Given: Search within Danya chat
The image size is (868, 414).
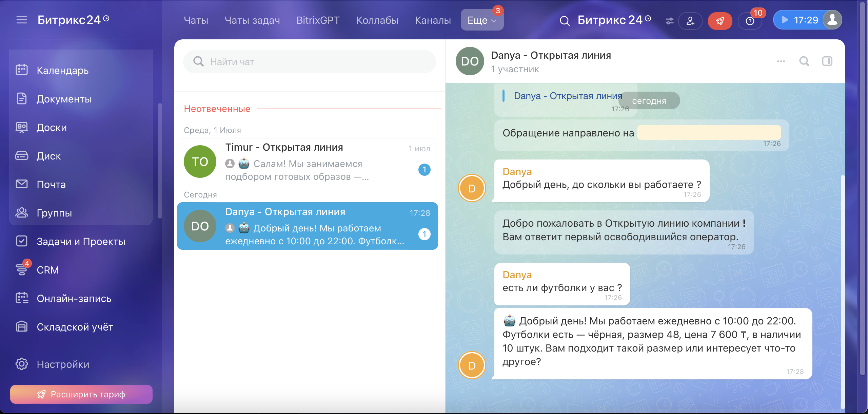Looking at the screenshot, I should [804, 61].
